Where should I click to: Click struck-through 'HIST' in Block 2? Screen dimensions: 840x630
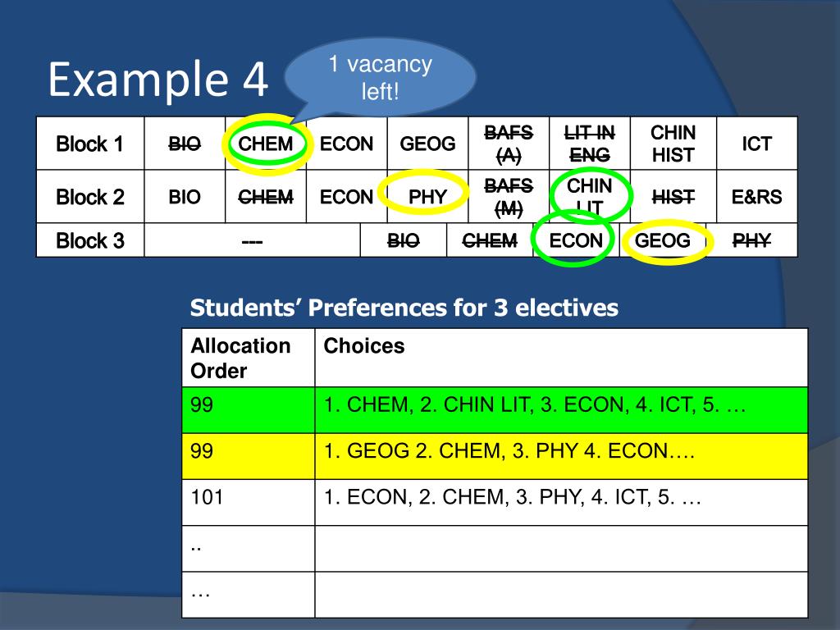[673, 197]
